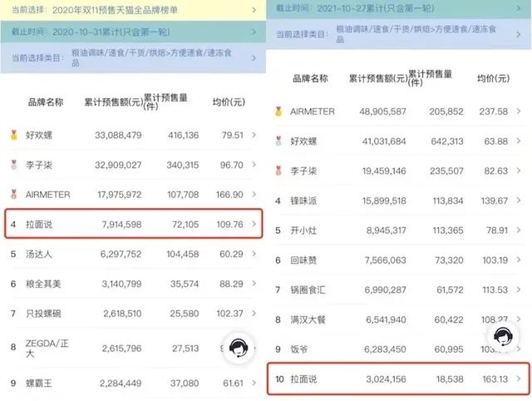
Task: Click sales volume 60,995 for 饭爷
Action: (449, 349)
